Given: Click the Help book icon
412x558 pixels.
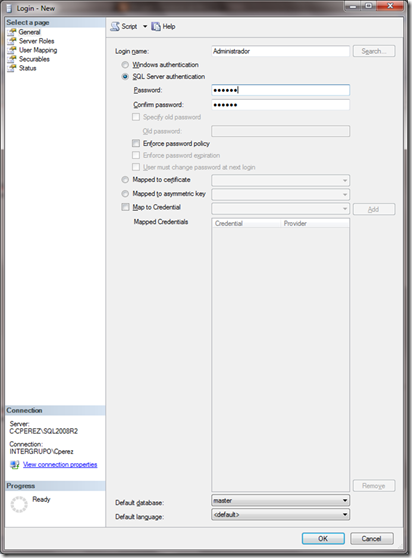Looking at the screenshot, I should (156, 26).
